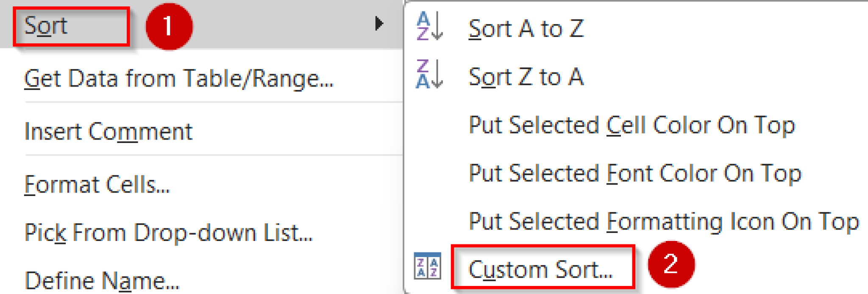
Task: Click the separator line above Insert Comment
Action: click(212, 102)
